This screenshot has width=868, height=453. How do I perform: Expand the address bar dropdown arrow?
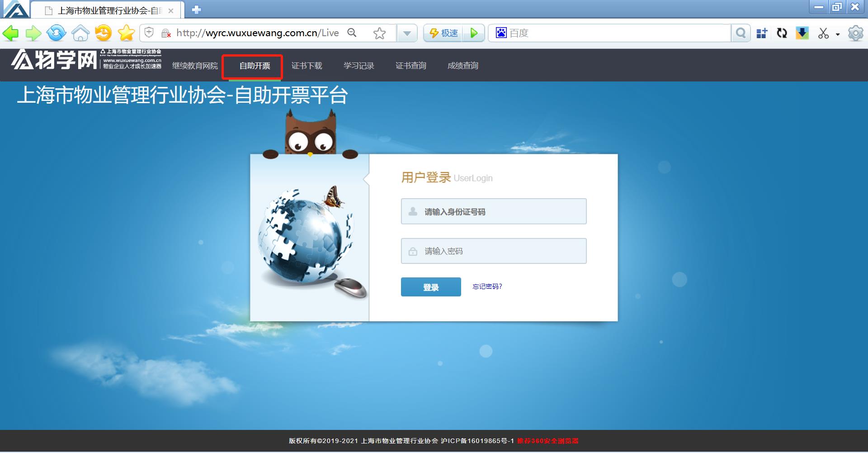pyautogui.click(x=407, y=33)
